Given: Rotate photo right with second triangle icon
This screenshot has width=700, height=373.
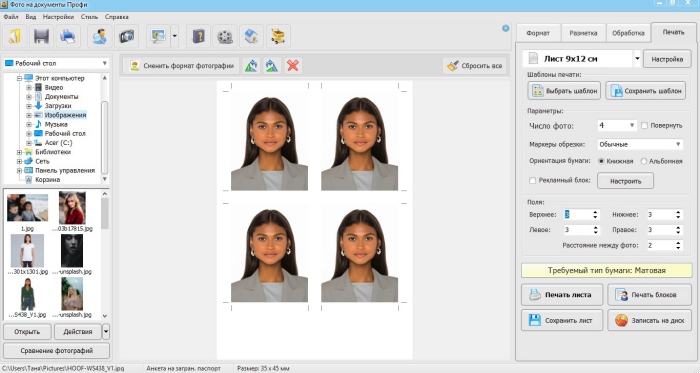Looking at the screenshot, I should click(272, 66).
